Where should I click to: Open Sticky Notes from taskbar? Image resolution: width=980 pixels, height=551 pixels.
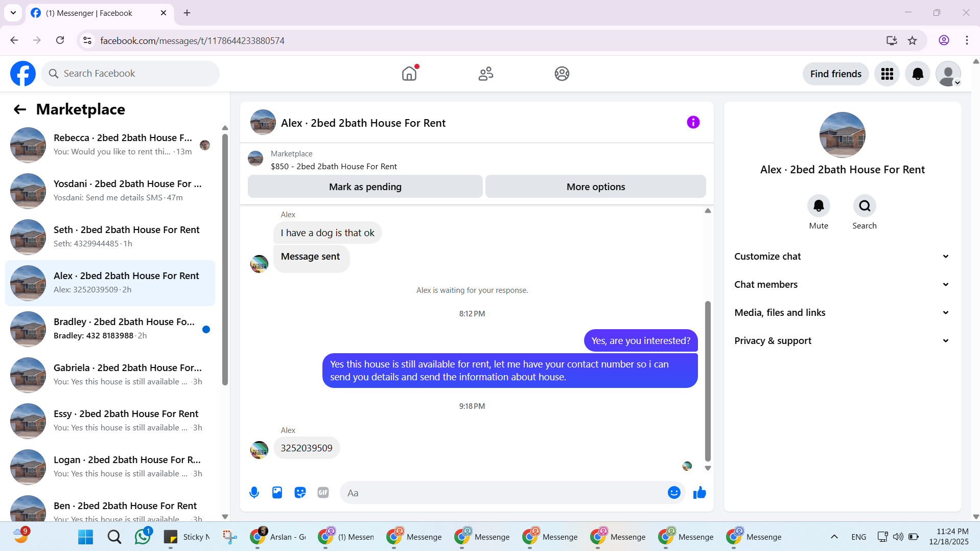[186, 537]
